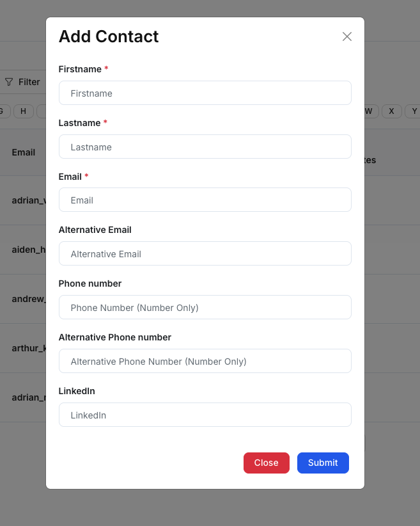
Task: Pick the letter Y filter chip
Action: tap(413, 111)
